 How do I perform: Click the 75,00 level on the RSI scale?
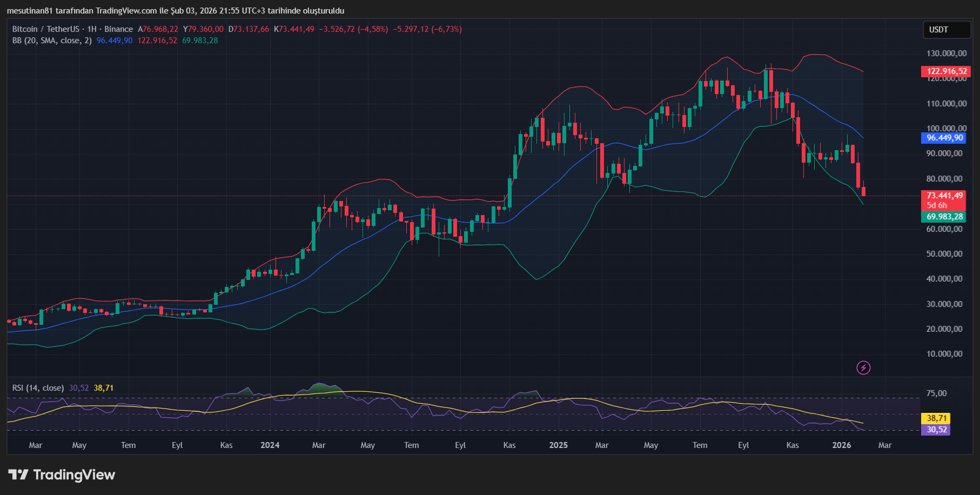[x=936, y=393]
